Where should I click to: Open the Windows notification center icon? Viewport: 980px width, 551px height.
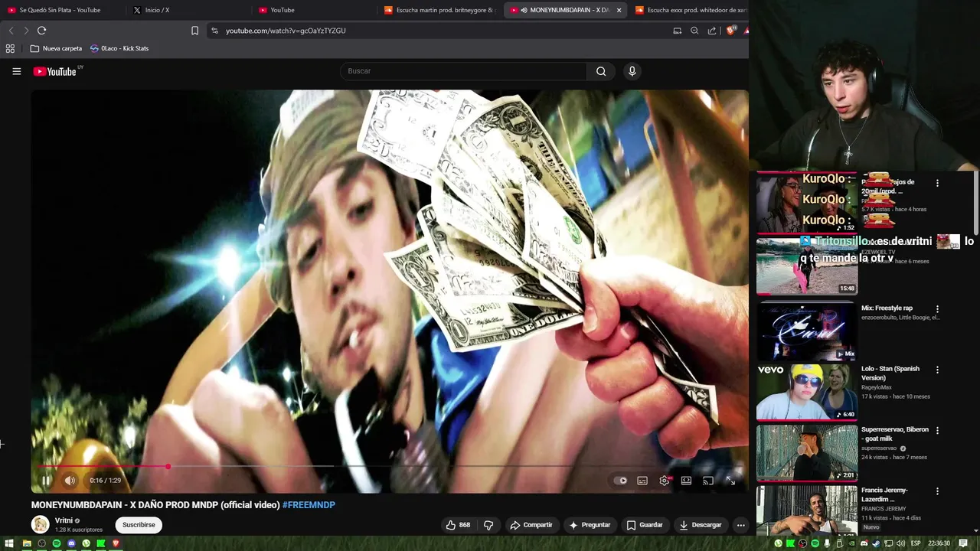coord(963,543)
